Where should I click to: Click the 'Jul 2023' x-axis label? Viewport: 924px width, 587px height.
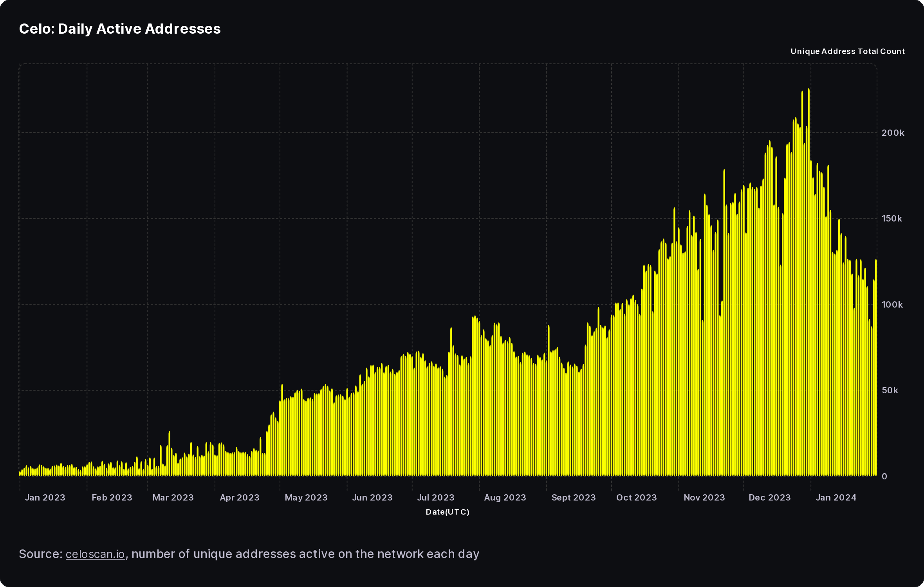[436, 497]
